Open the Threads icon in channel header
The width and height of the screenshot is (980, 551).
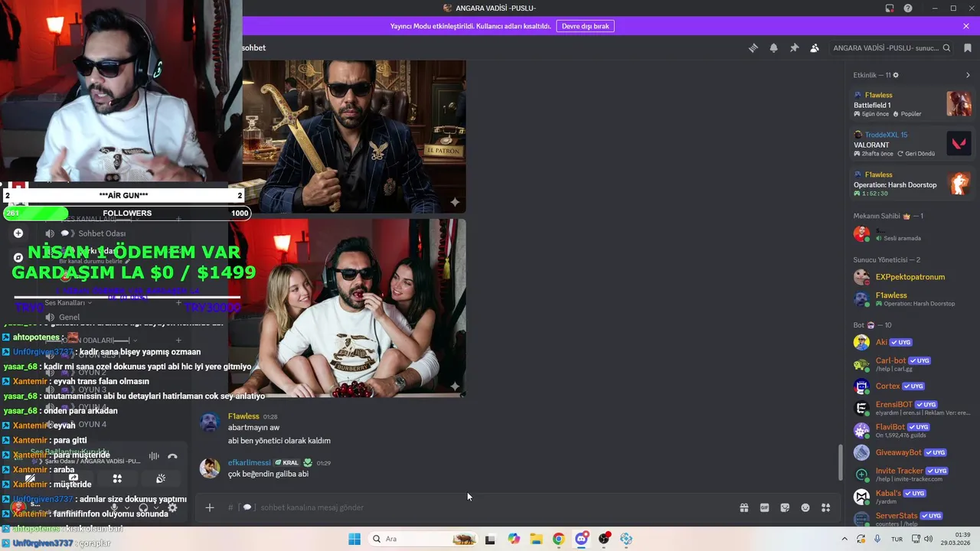coord(753,47)
